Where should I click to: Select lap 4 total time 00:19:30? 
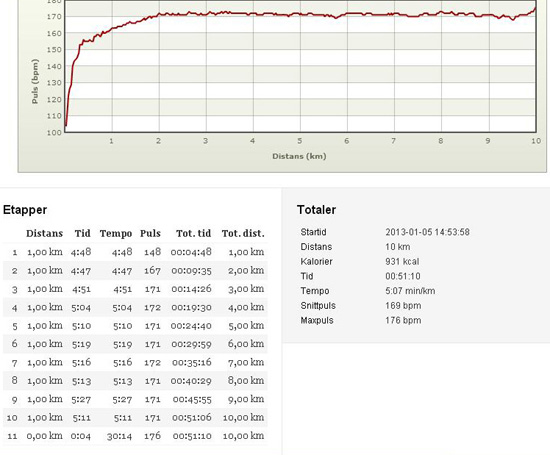click(x=191, y=308)
